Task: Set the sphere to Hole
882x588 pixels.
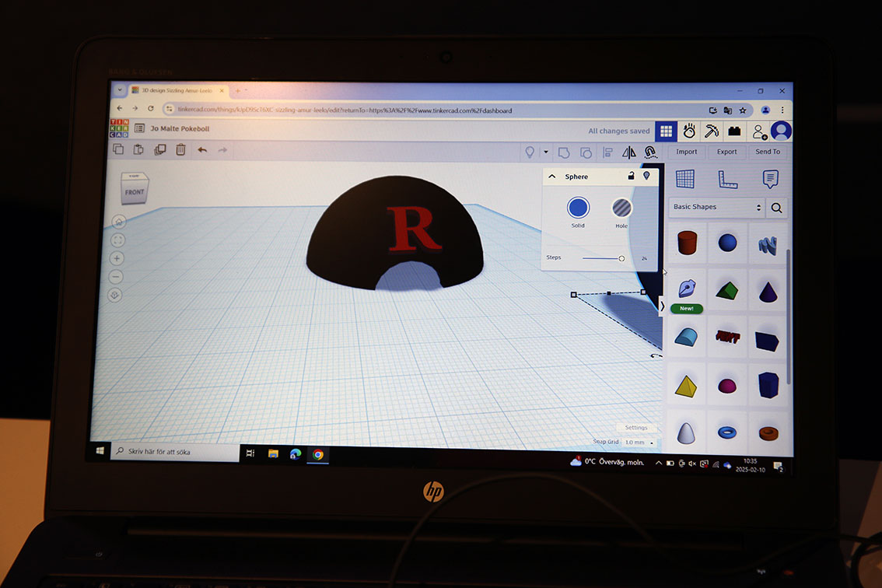Action: (621, 208)
